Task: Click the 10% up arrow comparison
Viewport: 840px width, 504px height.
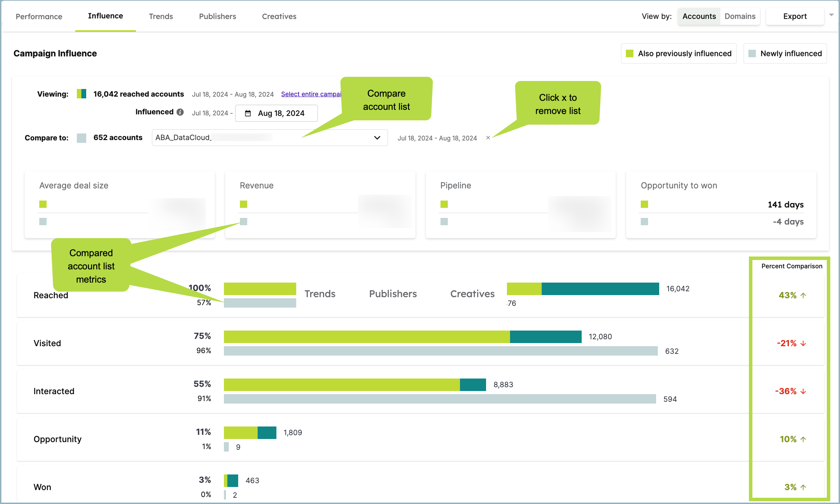Action: pyautogui.click(x=793, y=439)
